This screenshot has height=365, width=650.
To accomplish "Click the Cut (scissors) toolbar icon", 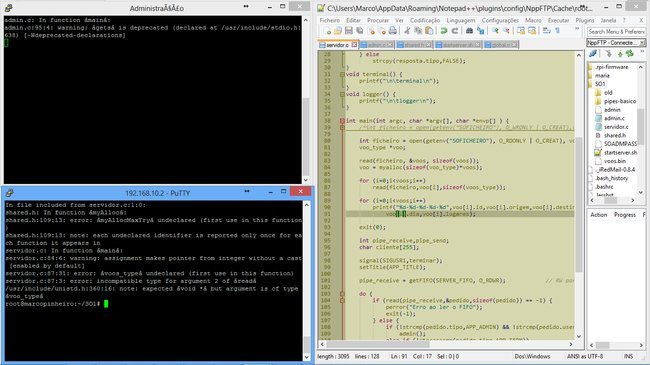I will (x=407, y=31).
